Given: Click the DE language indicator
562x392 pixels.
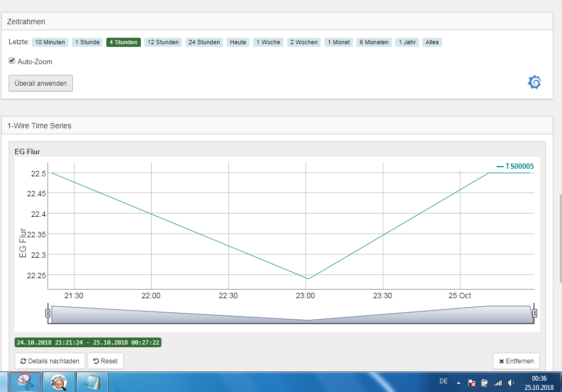Looking at the screenshot, I should coord(444,381).
